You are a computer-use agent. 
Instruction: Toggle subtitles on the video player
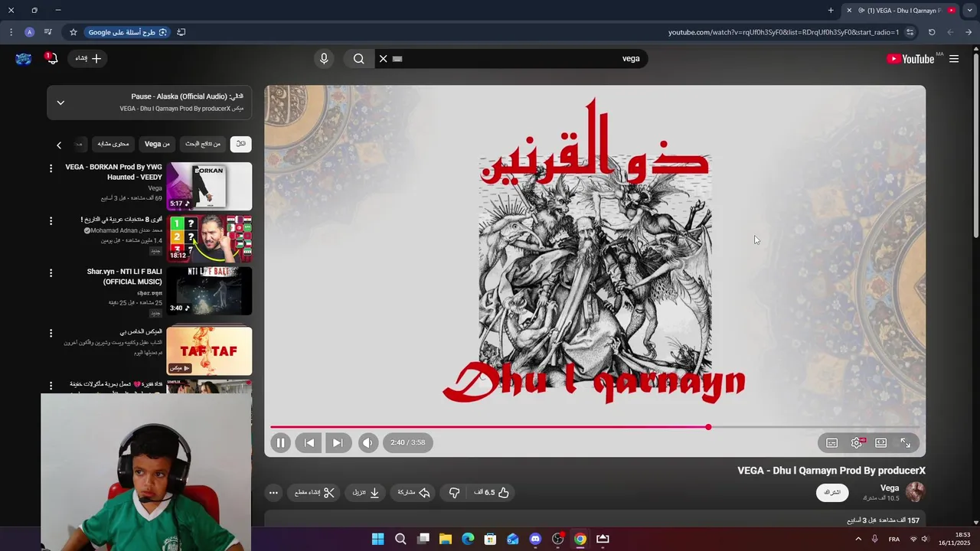point(832,442)
